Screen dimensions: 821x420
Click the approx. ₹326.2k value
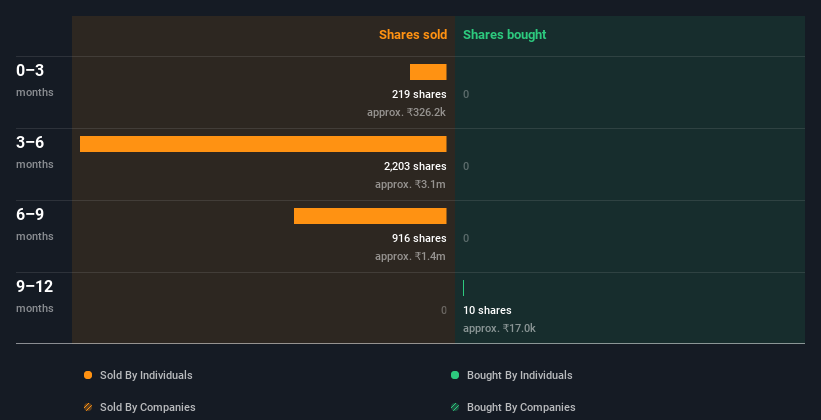pos(407,112)
